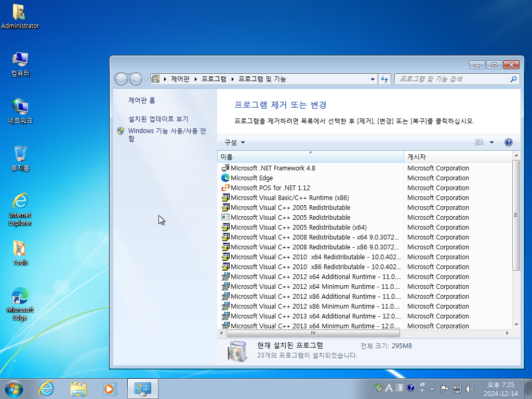The width and height of the screenshot is (532, 399).
Task: Click the 프로그램 및 기능 breadcrumb
Action: coord(262,79)
